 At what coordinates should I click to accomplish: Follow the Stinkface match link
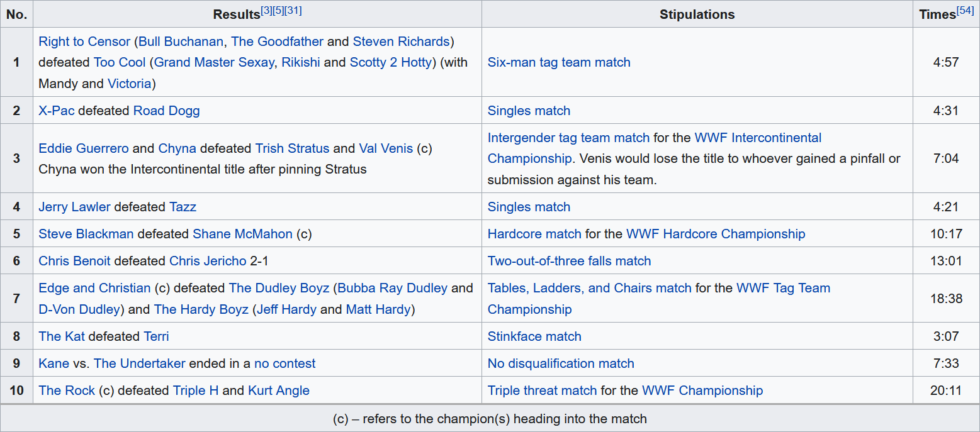coord(534,337)
